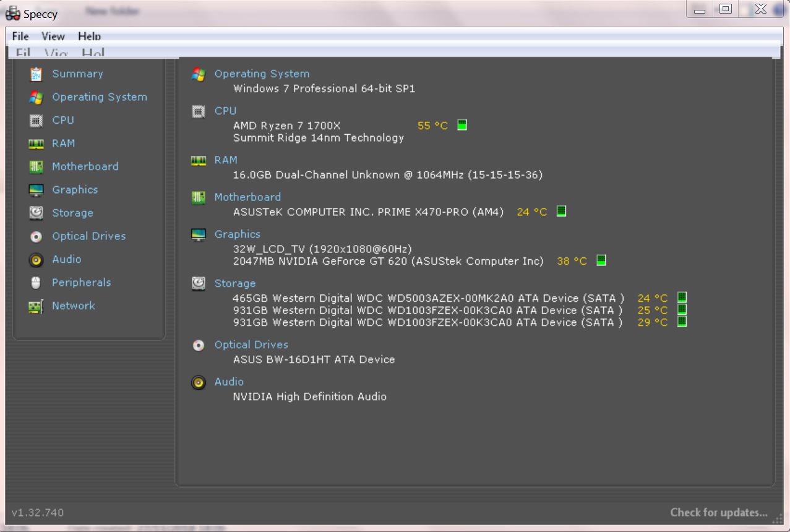
Task: Open the Operating System heading link
Action: click(x=262, y=74)
